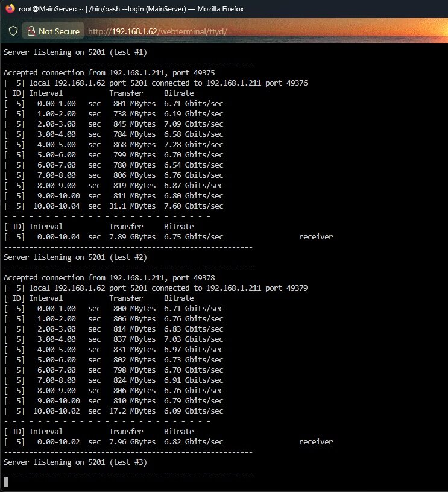Click the line ending with port 49376
This screenshot has height=492, width=448.
[156, 83]
